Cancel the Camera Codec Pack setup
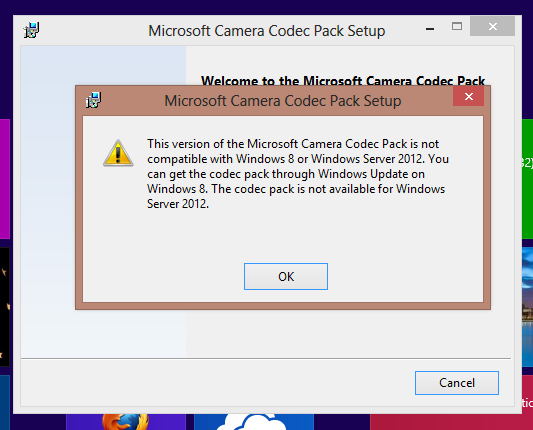Image resolution: width=533 pixels, height=430 pixels. point(457,383)
